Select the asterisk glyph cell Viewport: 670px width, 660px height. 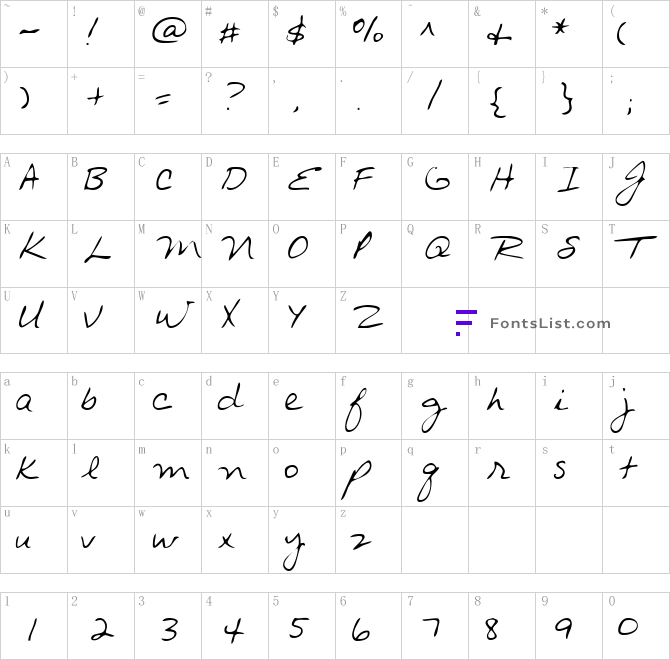point(569,34)
